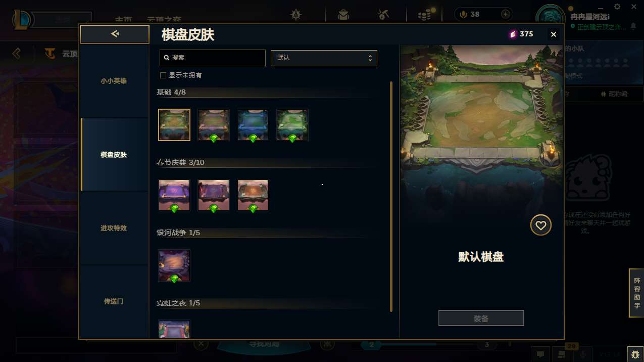Click the purple currency icon showing 375
The image size is (644, 362).
coord(513,34)
